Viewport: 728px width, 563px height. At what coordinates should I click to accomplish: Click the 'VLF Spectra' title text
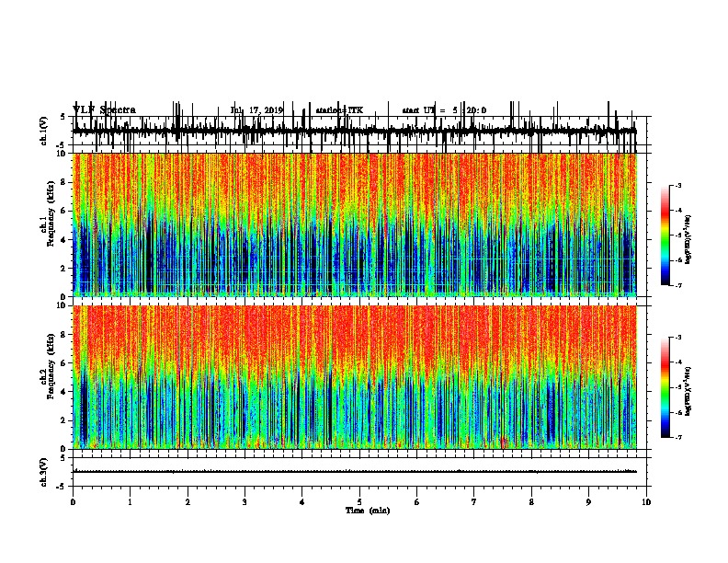point(104,109)
